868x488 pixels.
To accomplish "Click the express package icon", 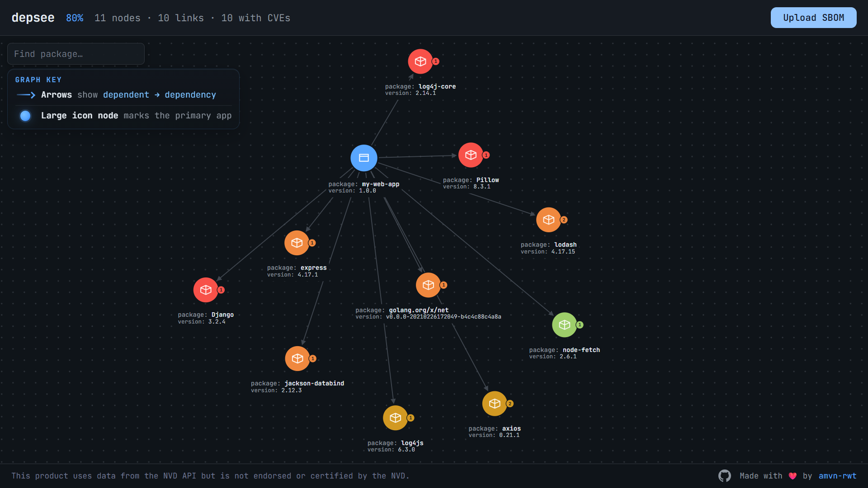I will [x=297, y=243].
